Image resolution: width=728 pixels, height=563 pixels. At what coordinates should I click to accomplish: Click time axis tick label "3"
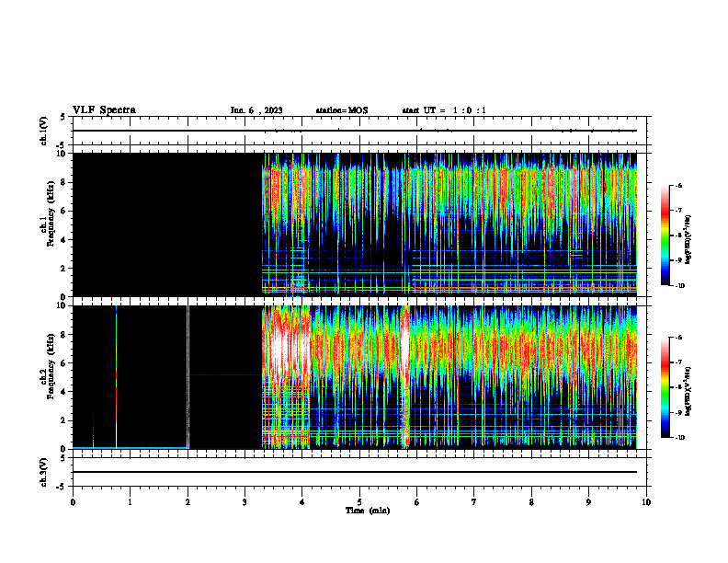coord(245,502)
